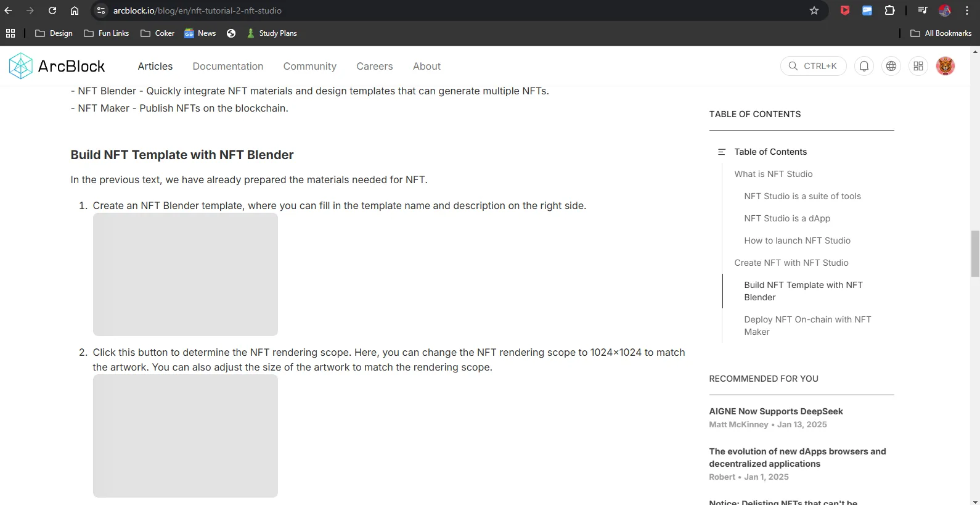Click the 'TABLE OF CONTENTS' sidebar heading
The width and height of the screenshot is (980, 505).
click(755, 114)
